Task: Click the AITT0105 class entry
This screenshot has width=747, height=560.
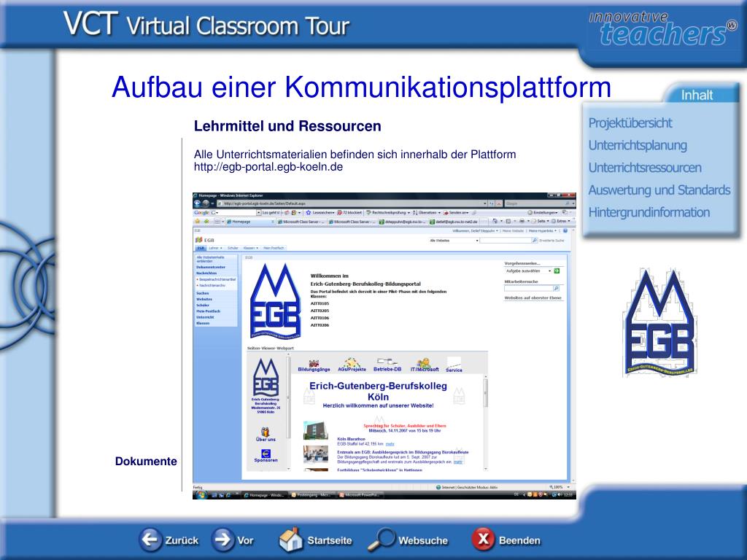Action: click(x=320, y=303)
